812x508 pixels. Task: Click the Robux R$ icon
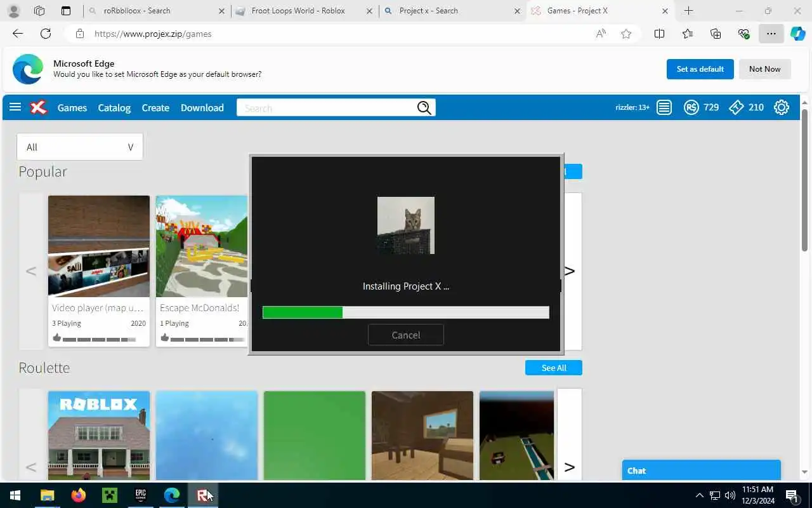[x=691, y=107]
